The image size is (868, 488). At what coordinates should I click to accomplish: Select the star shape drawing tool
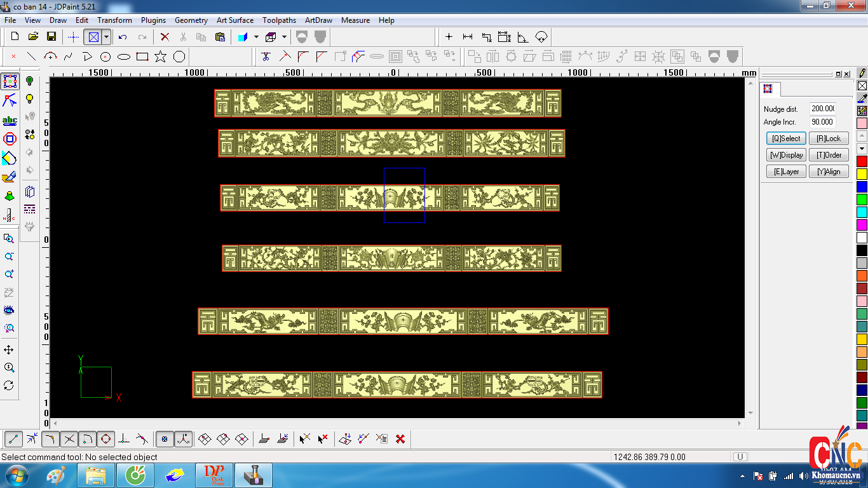tap(160, 57)
